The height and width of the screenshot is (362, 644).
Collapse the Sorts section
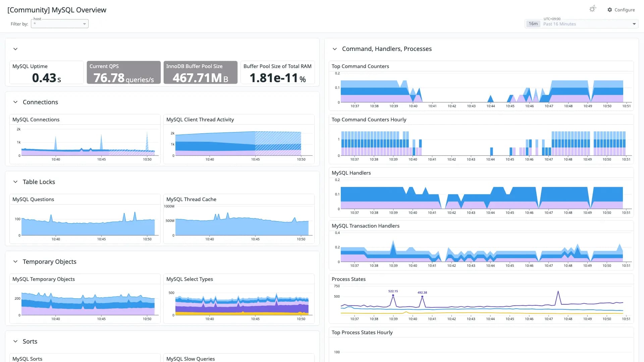tap(15, 341)
